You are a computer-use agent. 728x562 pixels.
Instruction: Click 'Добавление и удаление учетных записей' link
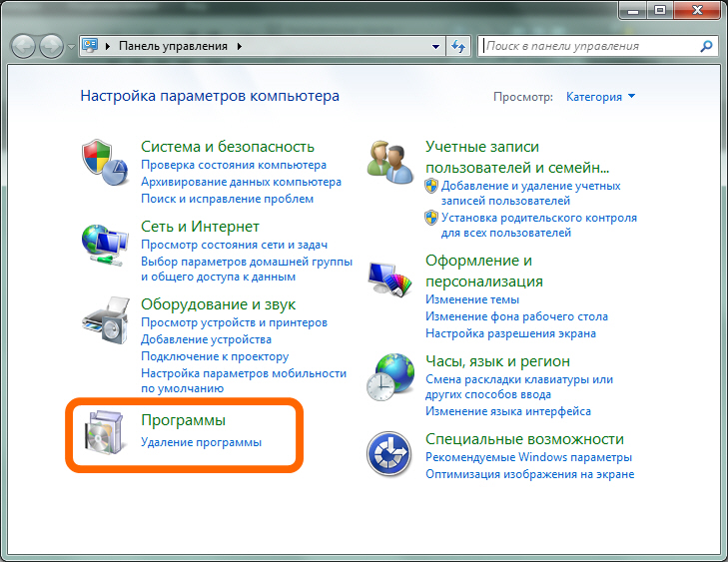pos(530,193)
